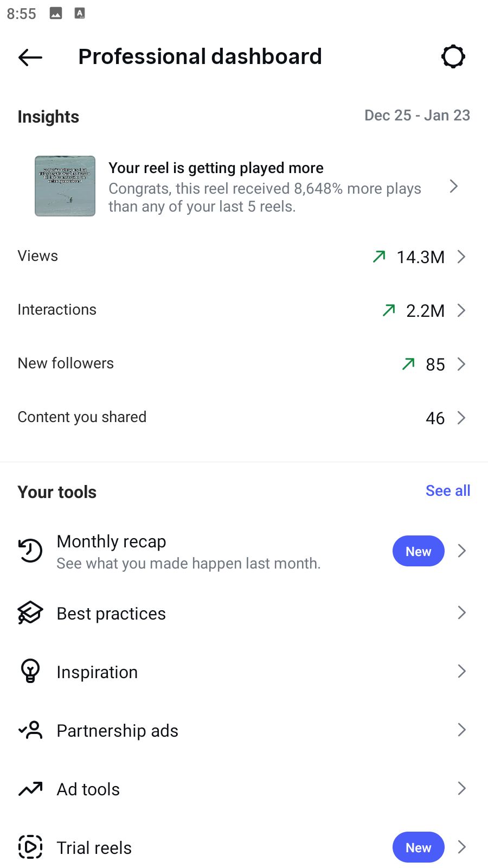Expand the Views insights chevron
This screenshot has width=488, height=868.
(x=461, y=257)
